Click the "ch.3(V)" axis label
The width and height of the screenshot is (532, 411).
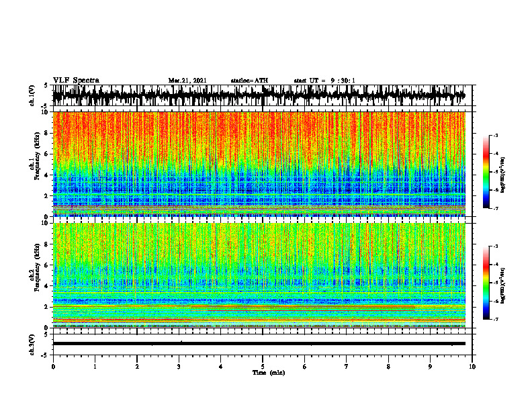[32, 345]
